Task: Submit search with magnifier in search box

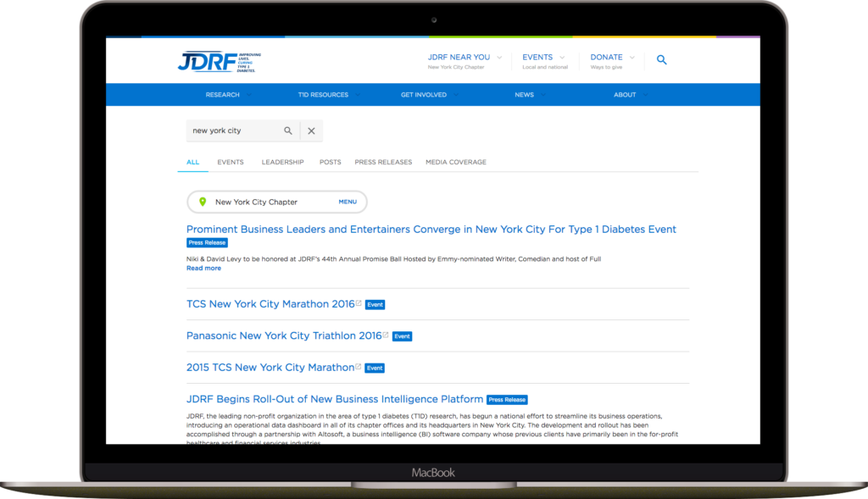Action: (288, 130)
